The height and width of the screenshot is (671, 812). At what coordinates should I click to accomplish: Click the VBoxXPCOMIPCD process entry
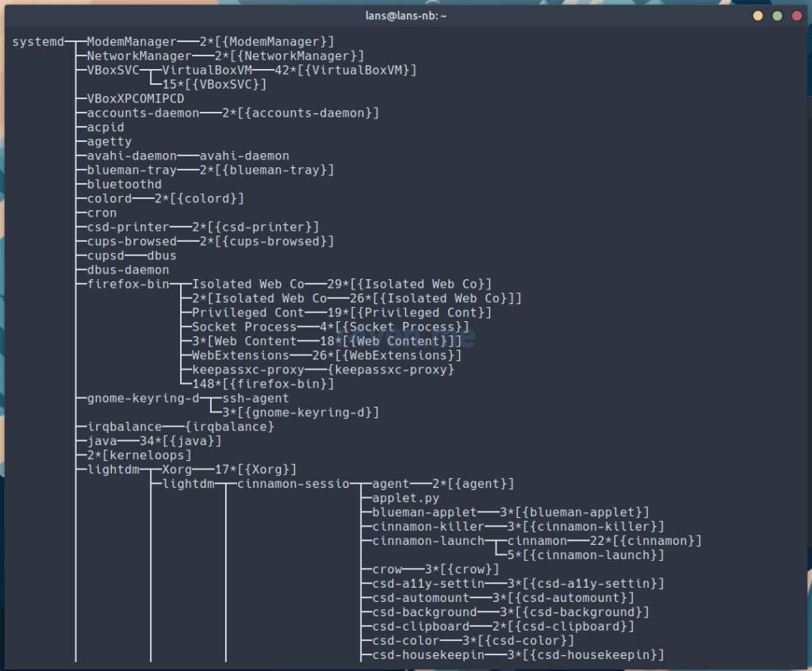pos(135,98)
